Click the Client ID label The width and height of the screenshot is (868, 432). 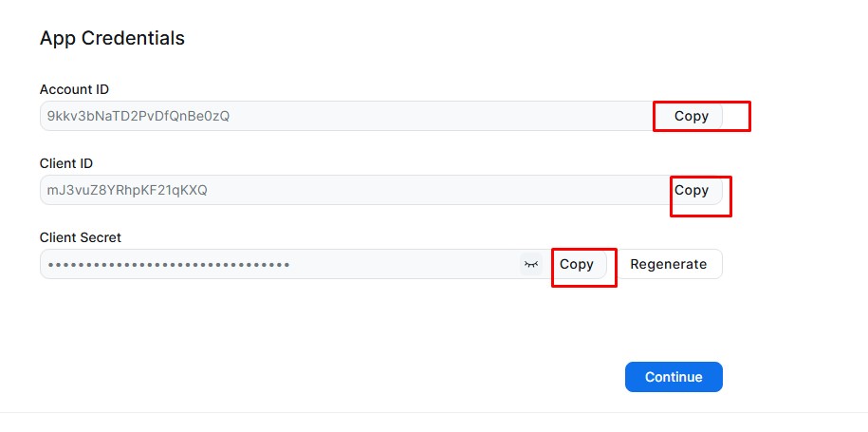65,163
